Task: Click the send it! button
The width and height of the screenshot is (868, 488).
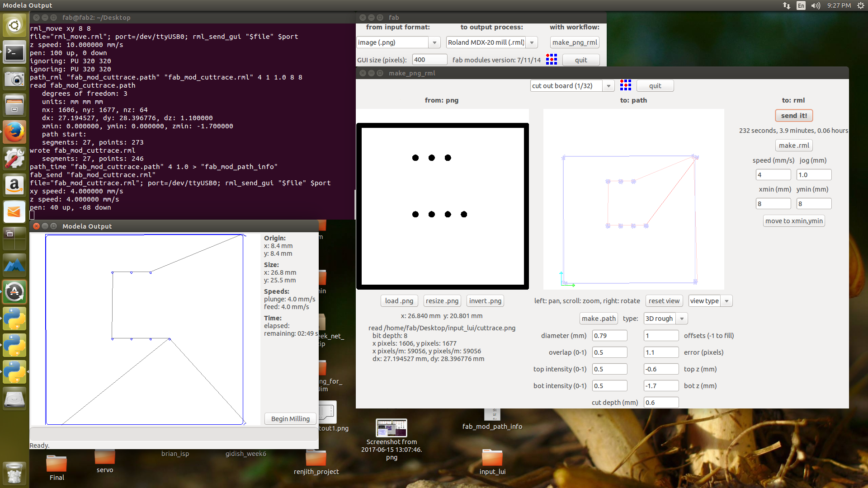Action: coord(794,116)
